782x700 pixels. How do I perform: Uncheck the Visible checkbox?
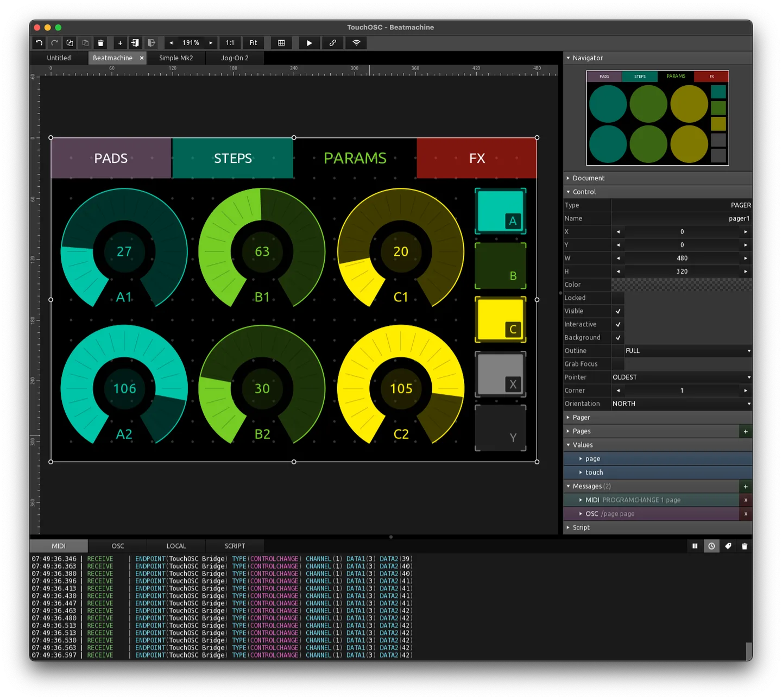point(618,311)
